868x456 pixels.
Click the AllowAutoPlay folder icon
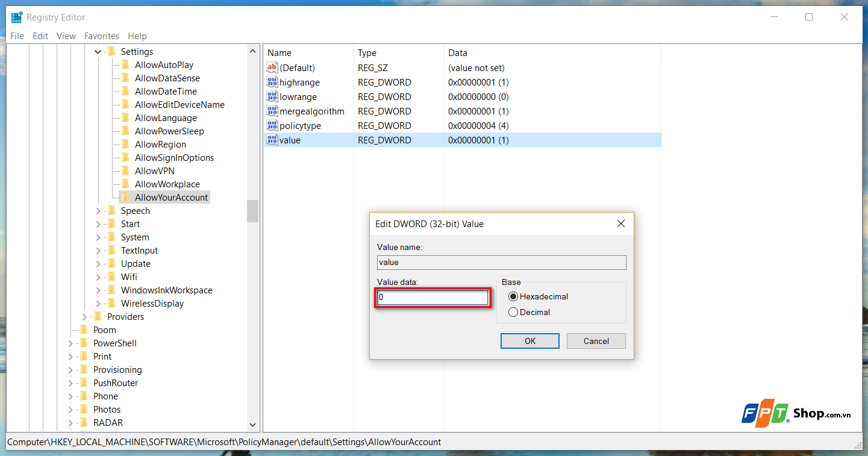(x=126, y=64)
